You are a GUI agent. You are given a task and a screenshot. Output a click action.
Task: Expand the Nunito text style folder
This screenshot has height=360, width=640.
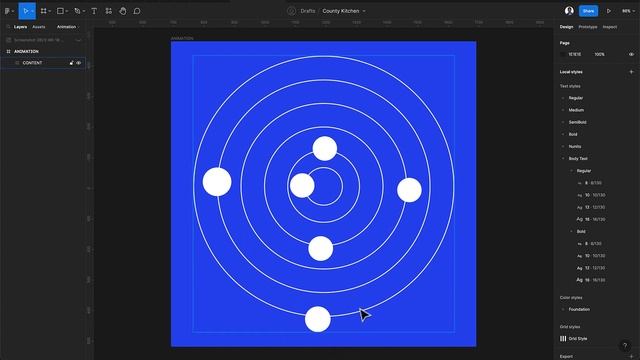[563, 147]
